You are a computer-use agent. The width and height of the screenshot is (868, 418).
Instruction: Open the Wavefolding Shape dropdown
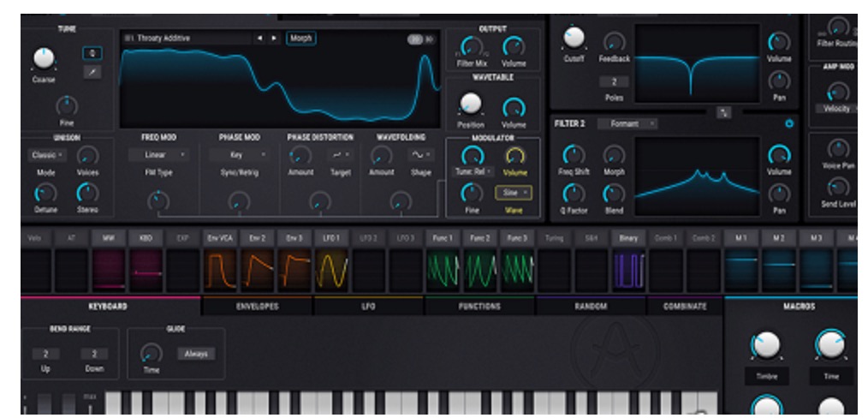pyautogui.click(x=421, y=155)
